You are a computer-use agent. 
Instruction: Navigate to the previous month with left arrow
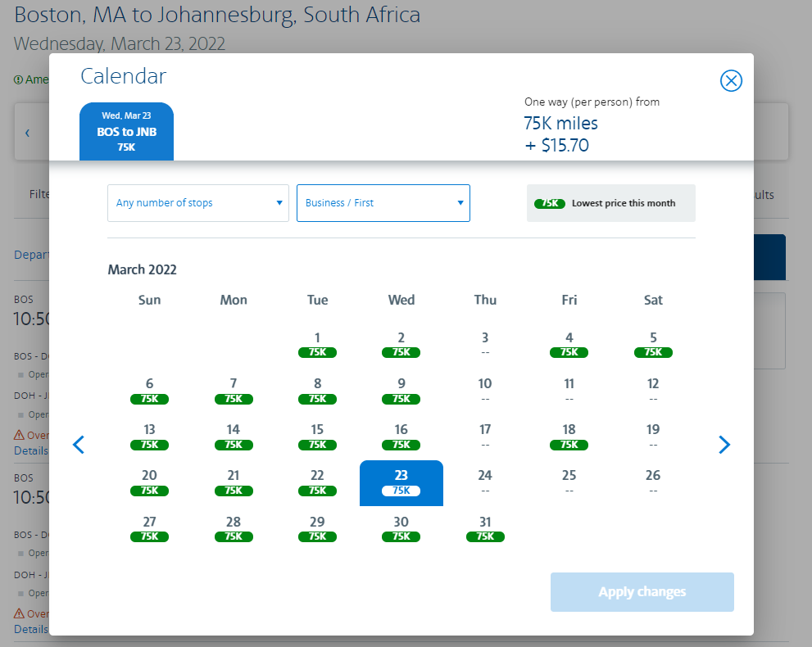(x=78, y=445)
